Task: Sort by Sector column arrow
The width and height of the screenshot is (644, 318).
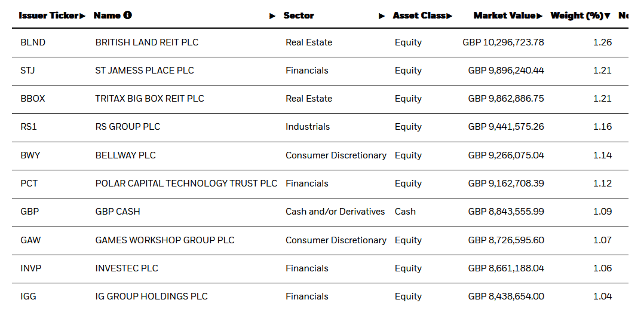Action: click(382, 16)
